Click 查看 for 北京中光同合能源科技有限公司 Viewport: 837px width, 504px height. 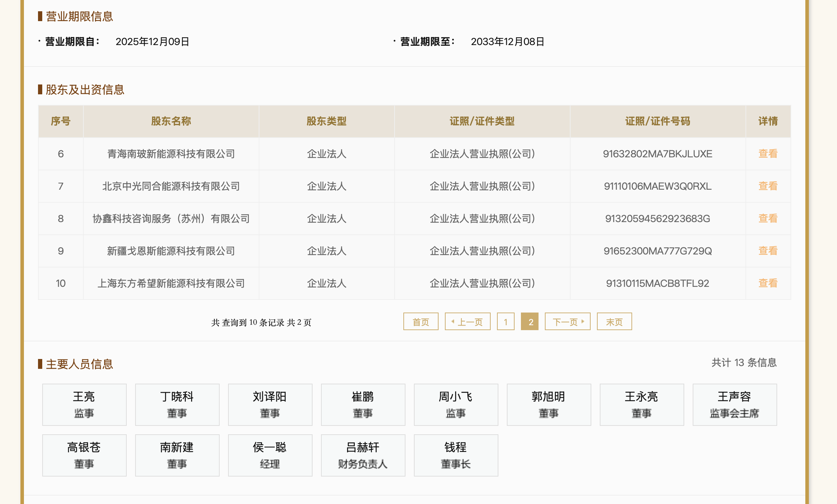767,186
